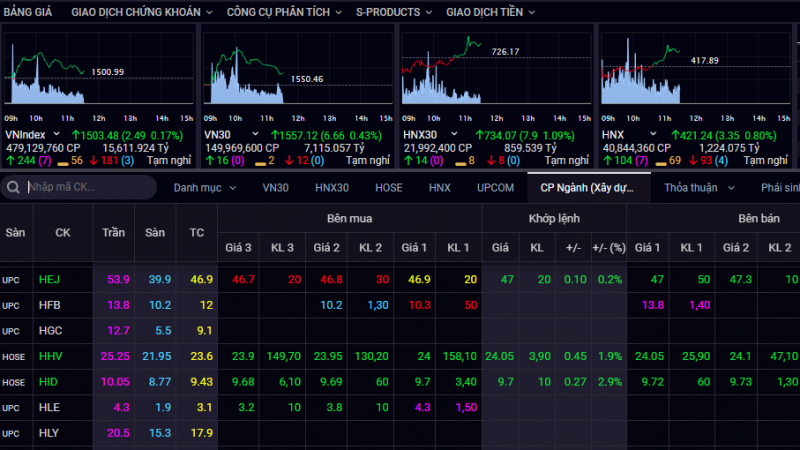
Task: Expand the VN30 index selector chevron
Action: coord(255,134)
